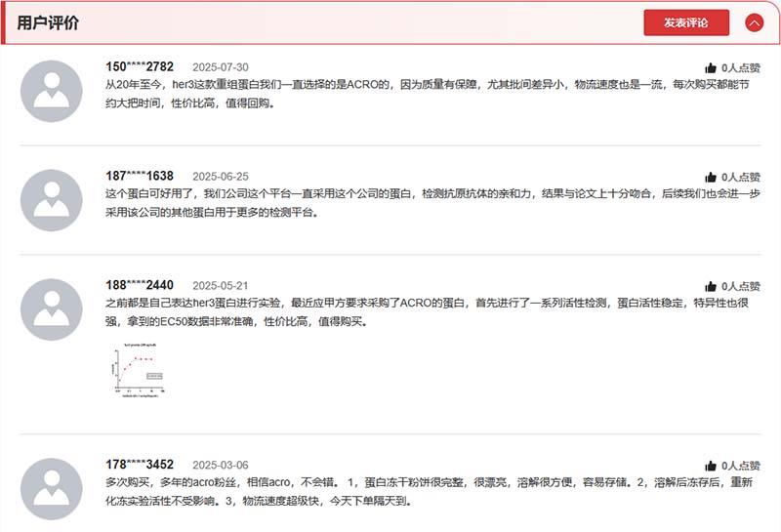The width and height of the screenshot is (781, 532).
Task: Click the 发表评论 button
Action: tap(686, 22)
